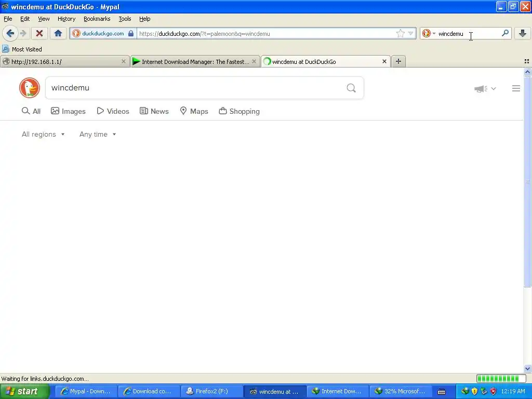Open the megaphone announcements dropdown
This screenshot has width=532, height=399.
[x=485, y=88]
